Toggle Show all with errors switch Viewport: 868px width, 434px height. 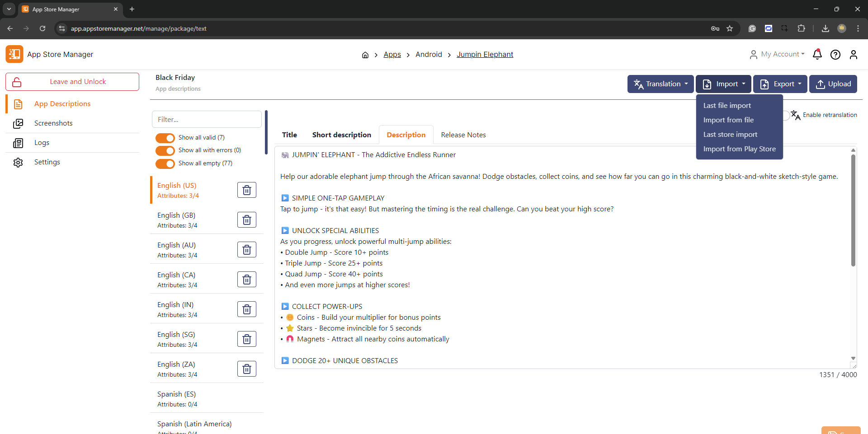click(x=165, y=150)
